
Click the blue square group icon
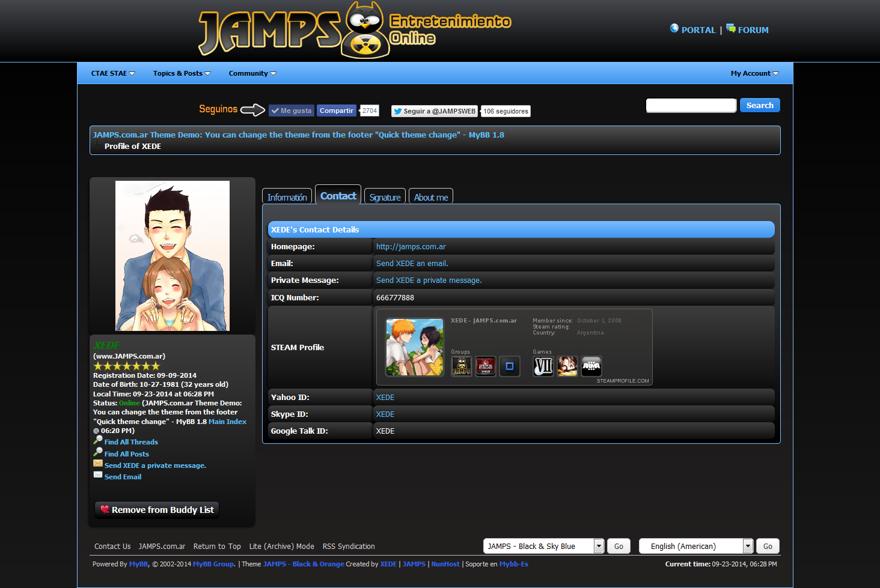509,366
